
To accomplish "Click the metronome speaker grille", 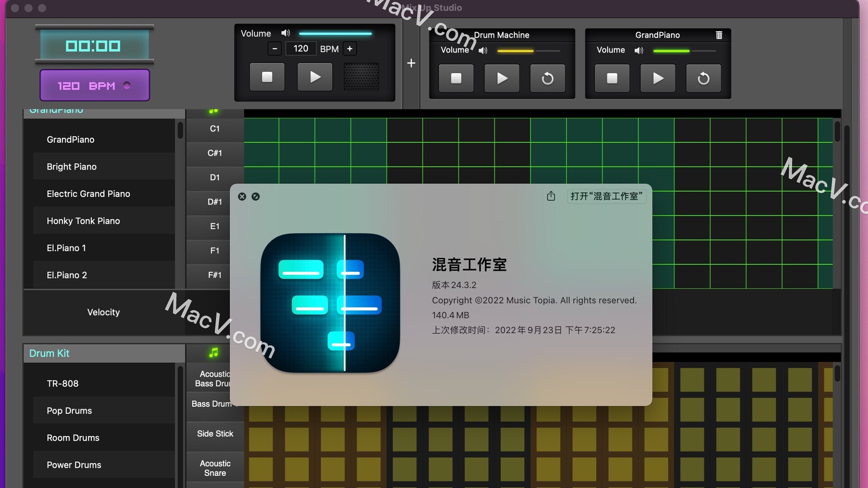I will click(x=361, y=77).
